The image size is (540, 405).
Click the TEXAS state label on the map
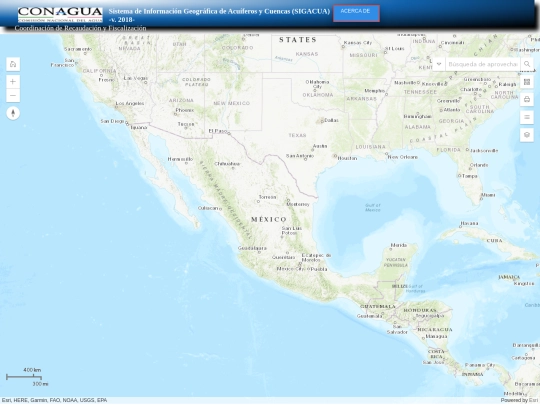click(298, 135)
